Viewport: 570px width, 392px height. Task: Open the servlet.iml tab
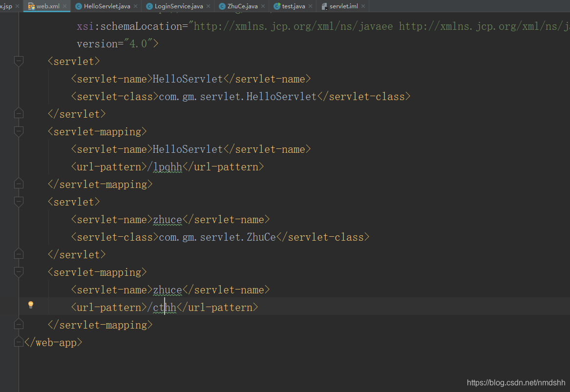tap(343, 6)
